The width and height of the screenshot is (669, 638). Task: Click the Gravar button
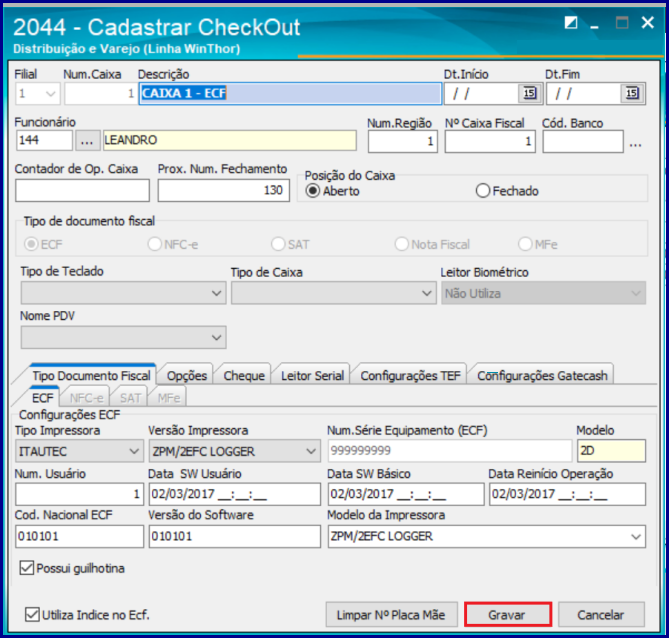point(508,615)
